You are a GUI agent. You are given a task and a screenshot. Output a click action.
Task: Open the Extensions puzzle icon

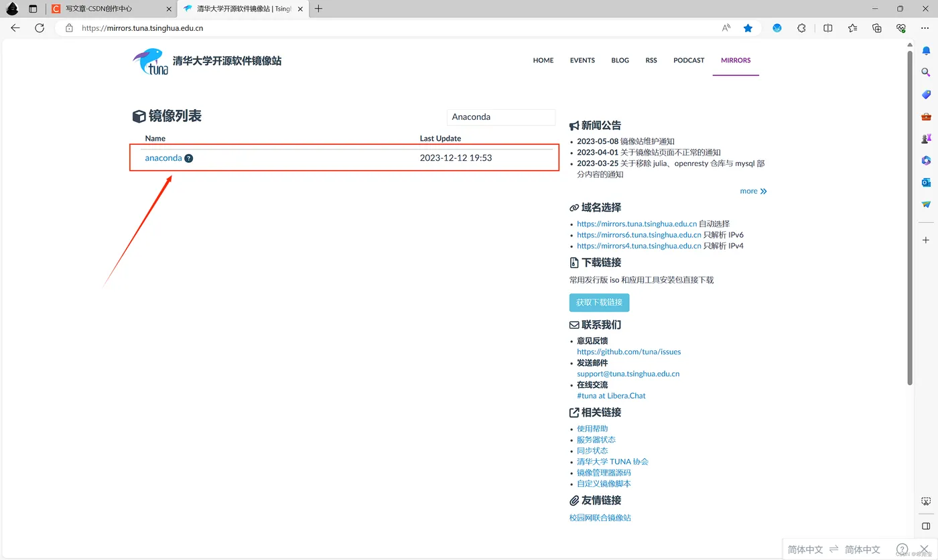[801, 28]
